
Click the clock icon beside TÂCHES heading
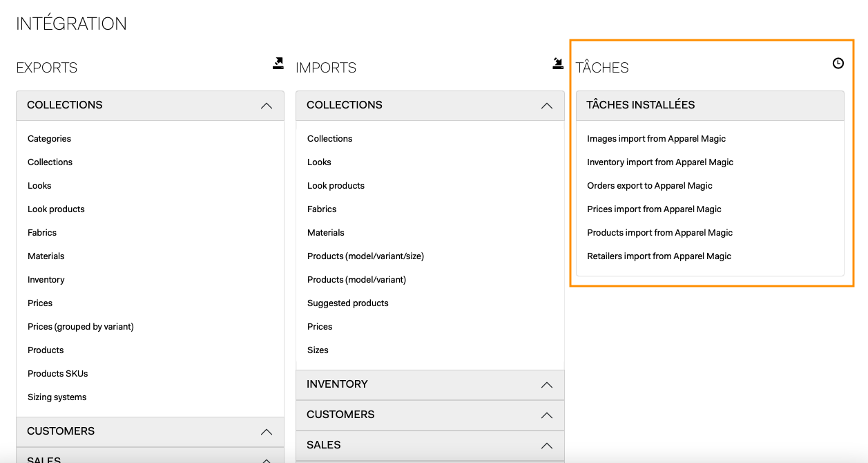tap(838, 64)
